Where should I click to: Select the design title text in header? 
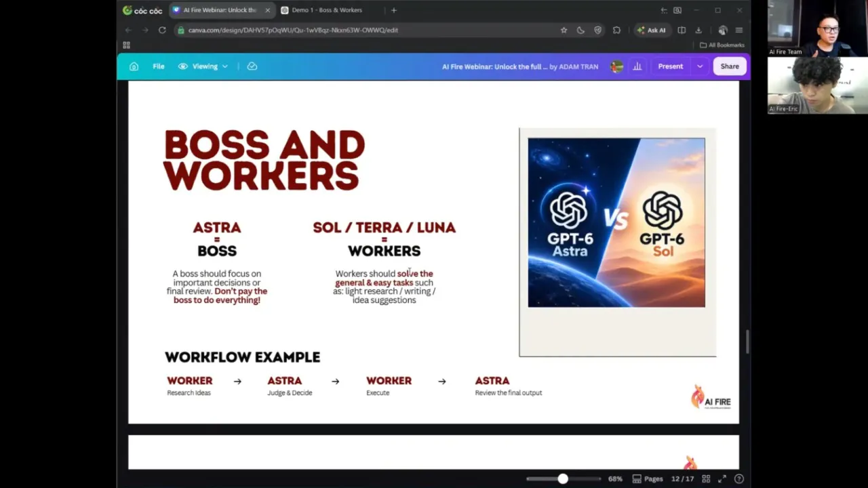pos(521,66)
